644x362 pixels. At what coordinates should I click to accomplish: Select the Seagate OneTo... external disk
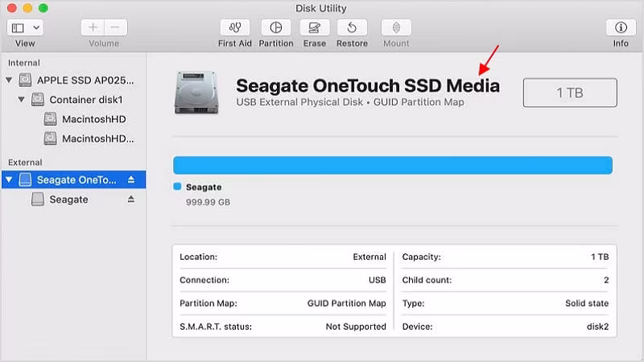click(x=73, y=179)
